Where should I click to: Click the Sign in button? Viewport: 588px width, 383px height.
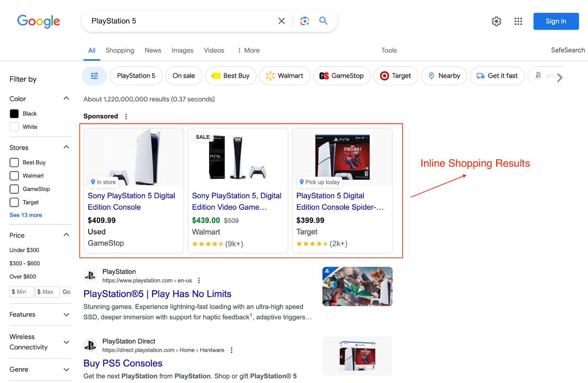tap(556, 21)
